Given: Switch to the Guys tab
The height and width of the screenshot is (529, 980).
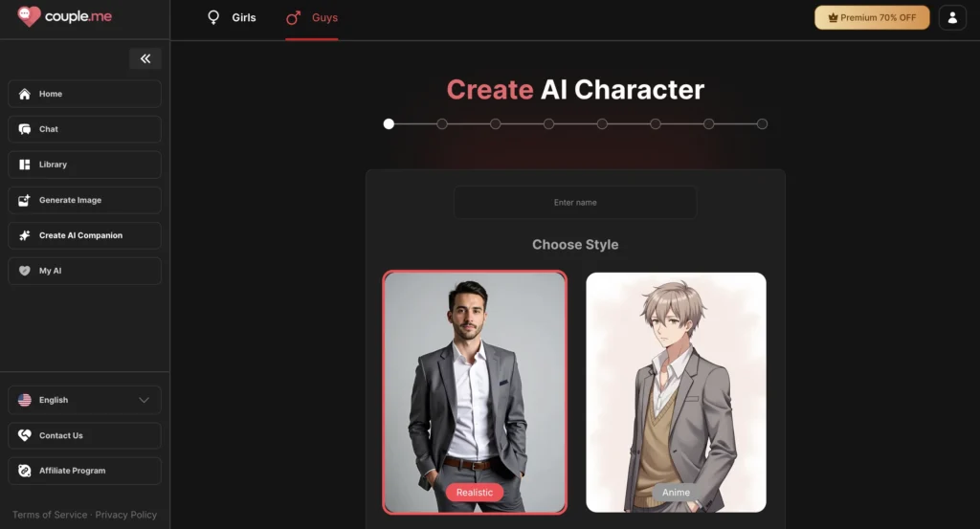Looking at the screenshot, I should tap(312, 17).
